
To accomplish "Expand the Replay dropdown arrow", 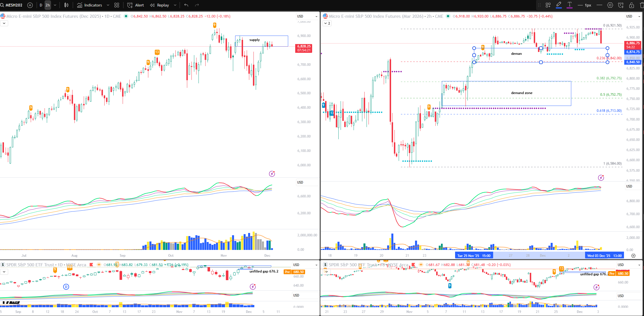I will 175,5.
